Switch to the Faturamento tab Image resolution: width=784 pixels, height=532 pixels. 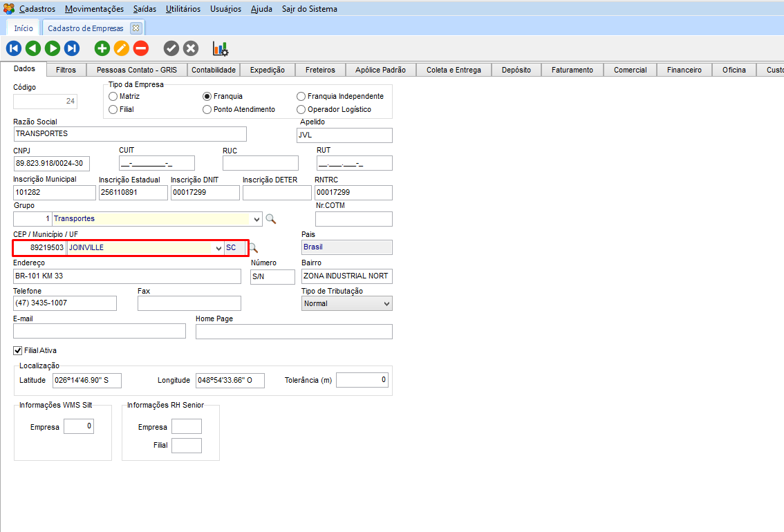pos(572,70)
